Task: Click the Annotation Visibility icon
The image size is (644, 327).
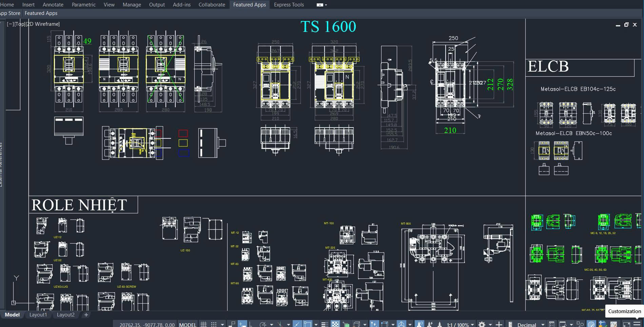Action: [x=419, y=324]
